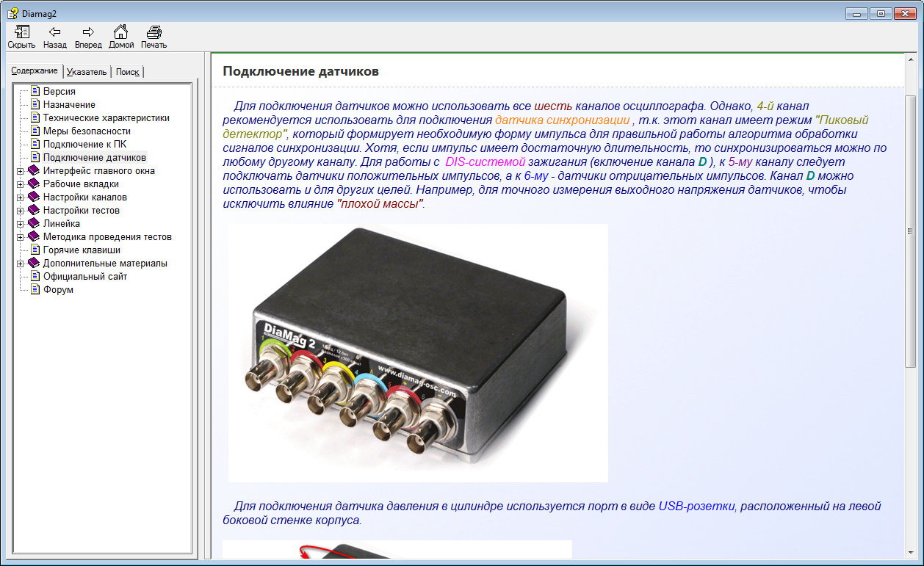Click the Назначение page icon
924x566 pixels.
point(35,105)
